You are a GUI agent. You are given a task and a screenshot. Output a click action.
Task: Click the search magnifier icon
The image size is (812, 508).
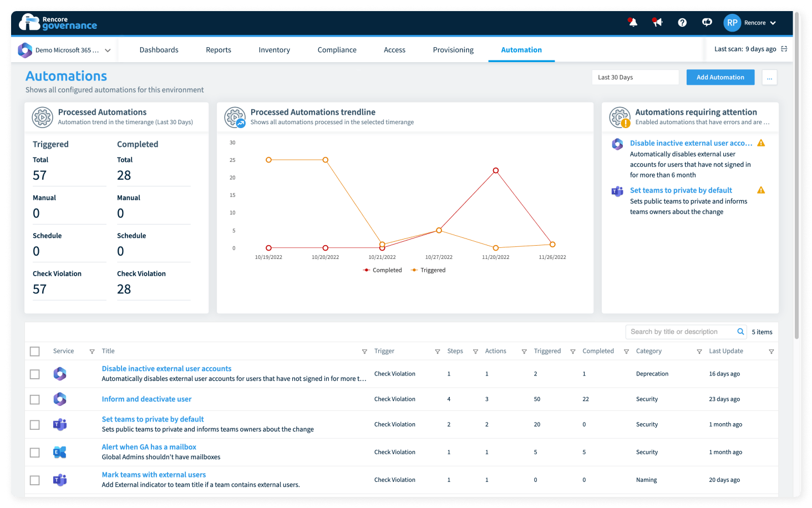click(740, 332)
